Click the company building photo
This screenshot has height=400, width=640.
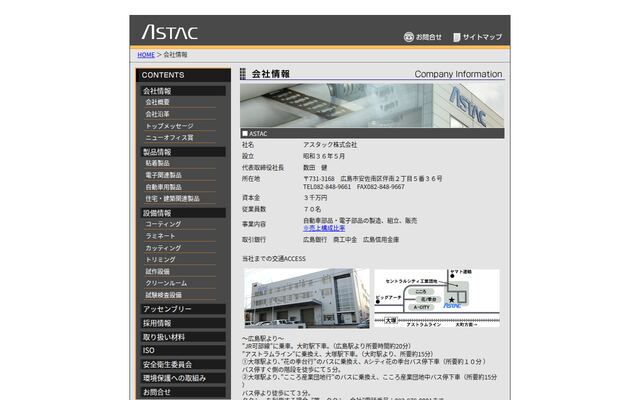307,298
